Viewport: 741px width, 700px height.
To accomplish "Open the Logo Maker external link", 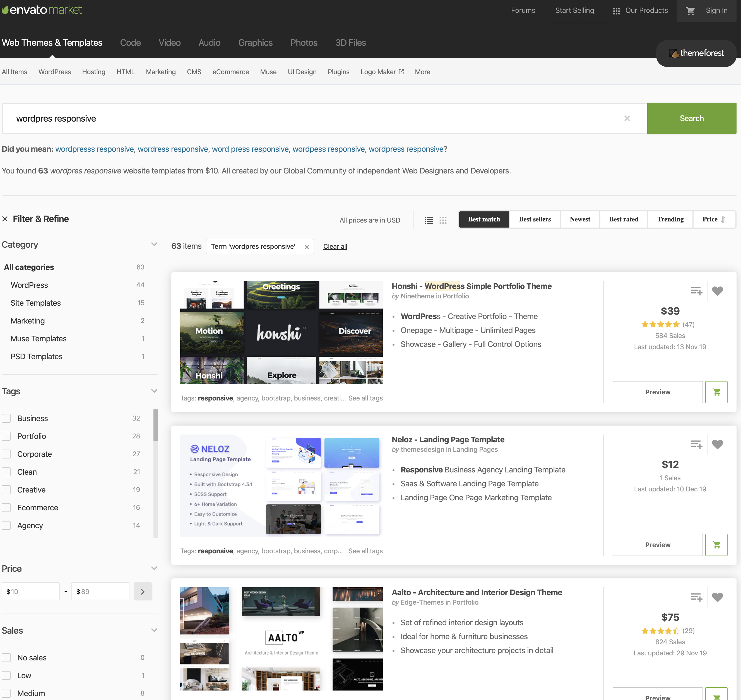I will coord(382,72).
